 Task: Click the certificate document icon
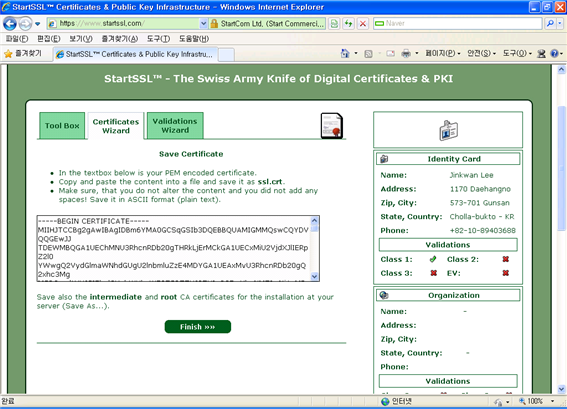point(332,125)
